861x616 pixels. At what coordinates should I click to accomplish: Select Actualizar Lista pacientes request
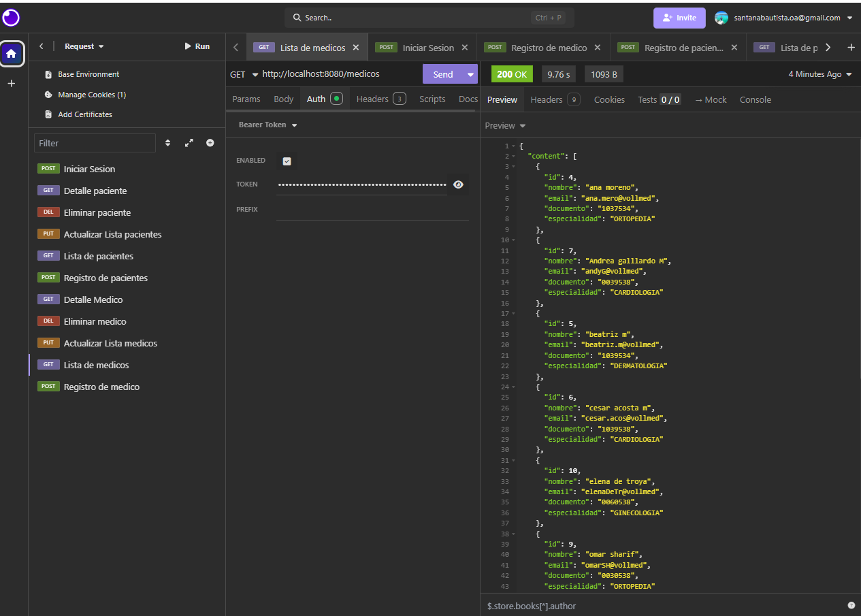click(x=127, y=234)
